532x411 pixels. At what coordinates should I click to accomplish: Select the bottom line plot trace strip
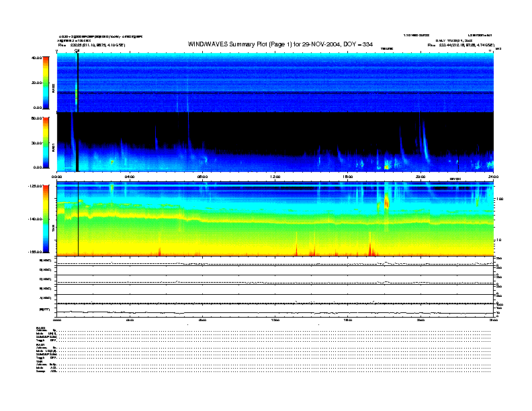pos(275,312)
